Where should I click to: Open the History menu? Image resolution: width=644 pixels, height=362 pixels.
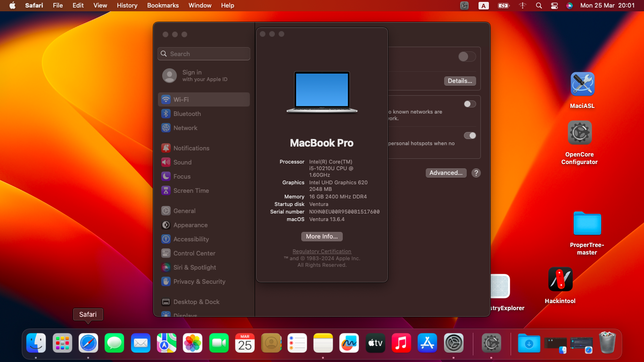point(127,5)
